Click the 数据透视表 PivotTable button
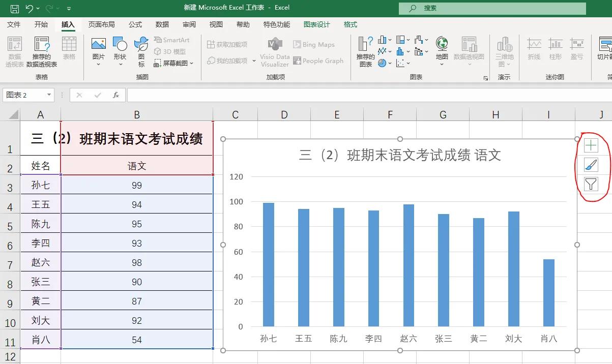The height and width of the screenshot is (364, 612). [x=14, y=50]
